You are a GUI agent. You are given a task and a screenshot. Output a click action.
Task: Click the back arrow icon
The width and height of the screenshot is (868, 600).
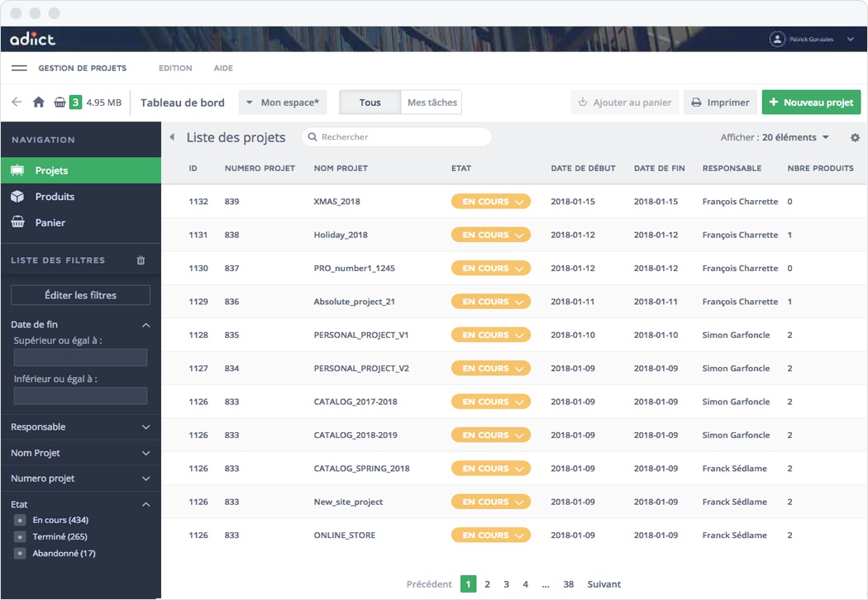pyautogui.click(x=17, y=102)
